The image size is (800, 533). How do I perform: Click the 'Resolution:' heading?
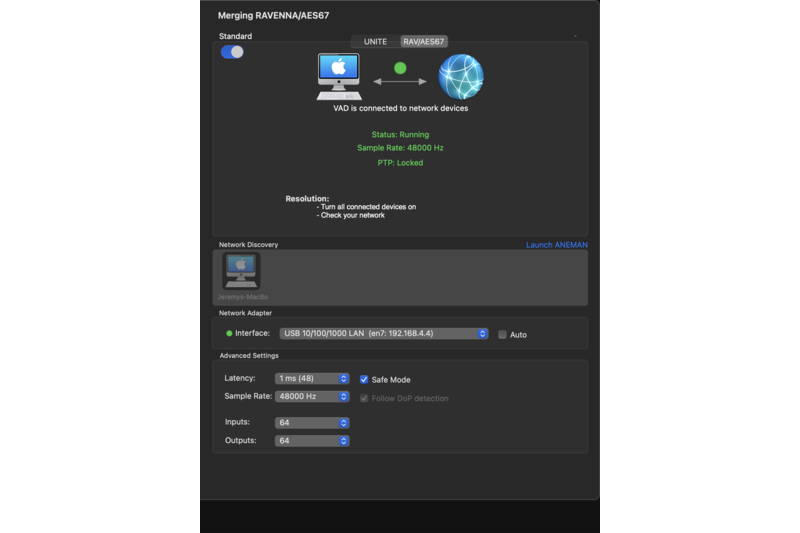[307, 198]
